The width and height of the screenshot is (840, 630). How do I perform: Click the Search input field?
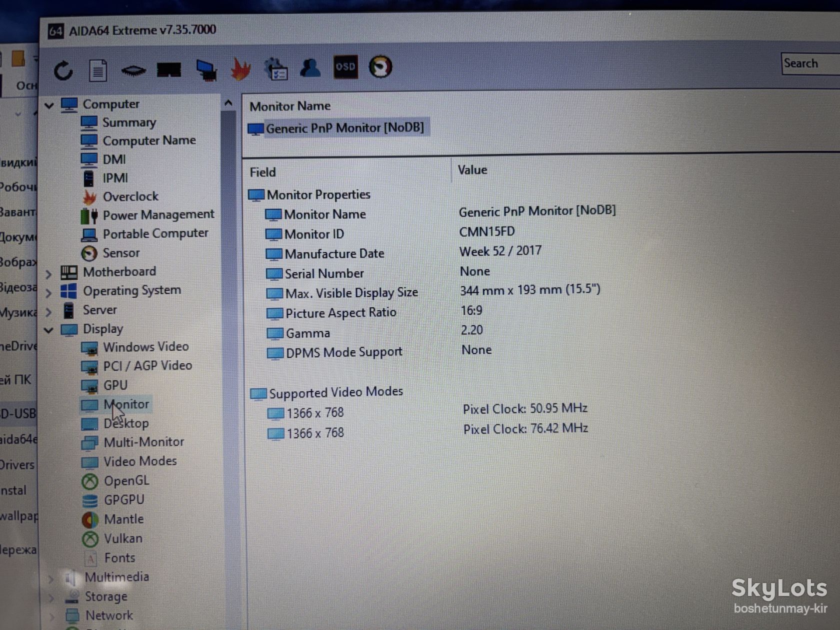810,63
